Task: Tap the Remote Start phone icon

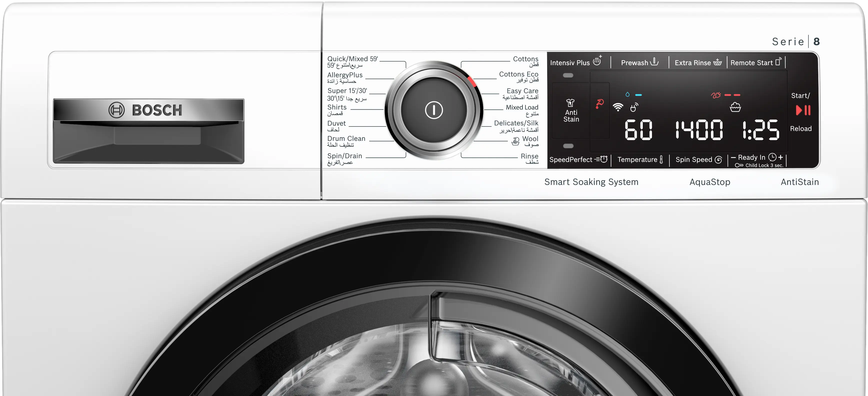Action: (x=778, y=62)
